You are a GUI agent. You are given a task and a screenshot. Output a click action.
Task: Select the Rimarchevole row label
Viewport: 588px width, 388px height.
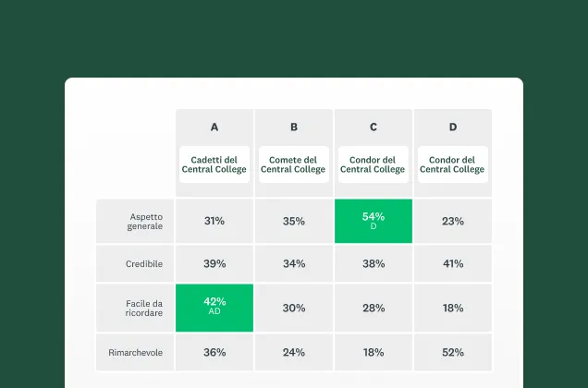139,352
